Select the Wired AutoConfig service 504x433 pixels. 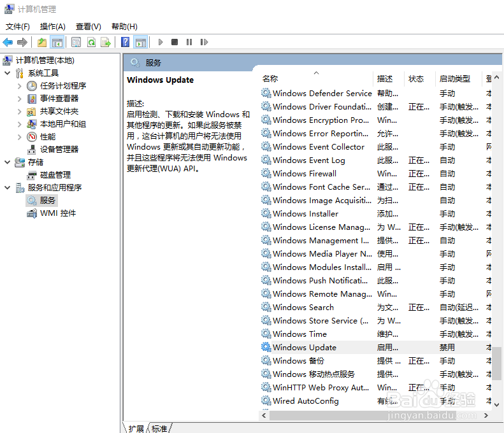tap(305, 401)
